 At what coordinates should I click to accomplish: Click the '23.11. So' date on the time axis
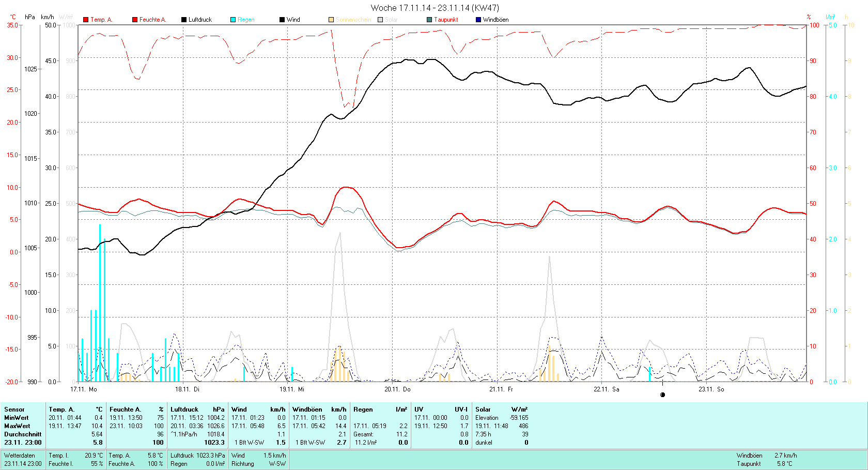pyautogui.click(x=711, y=389)
